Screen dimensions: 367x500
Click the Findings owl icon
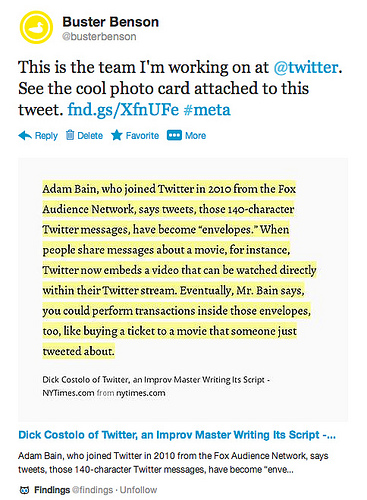pos(23,490)
